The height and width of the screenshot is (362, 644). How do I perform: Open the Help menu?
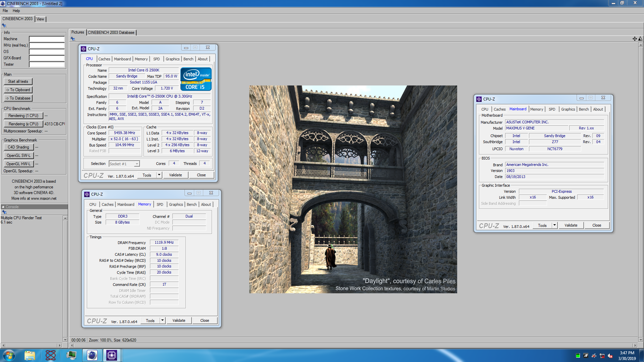[16, 11]
